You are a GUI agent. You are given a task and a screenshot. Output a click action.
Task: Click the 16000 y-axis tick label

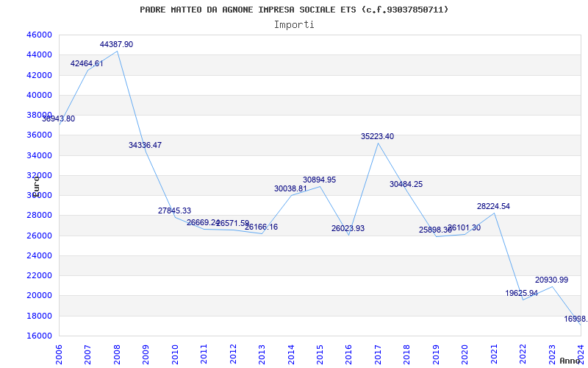click(39, 336)
